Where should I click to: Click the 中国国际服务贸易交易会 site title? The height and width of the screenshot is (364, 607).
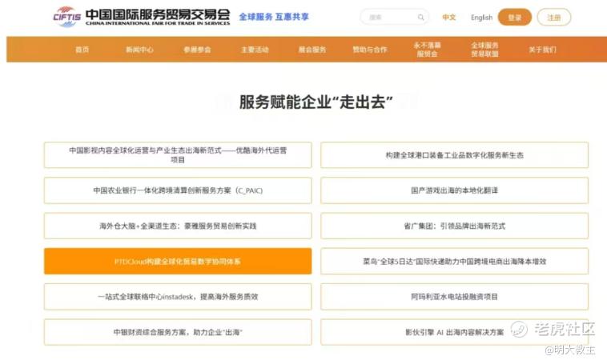(158, 17)
